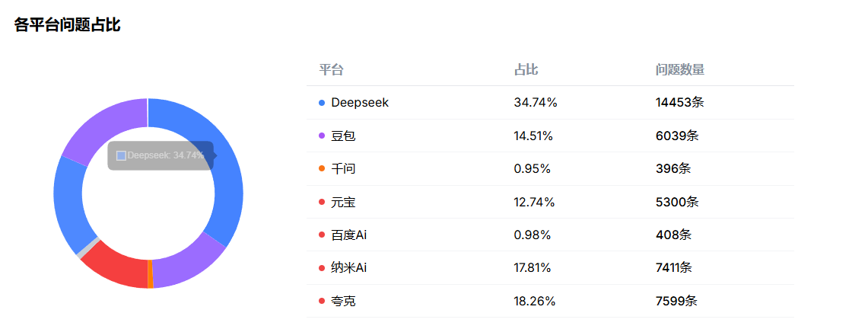Click the 14453条 count for Deepseek

679,103
